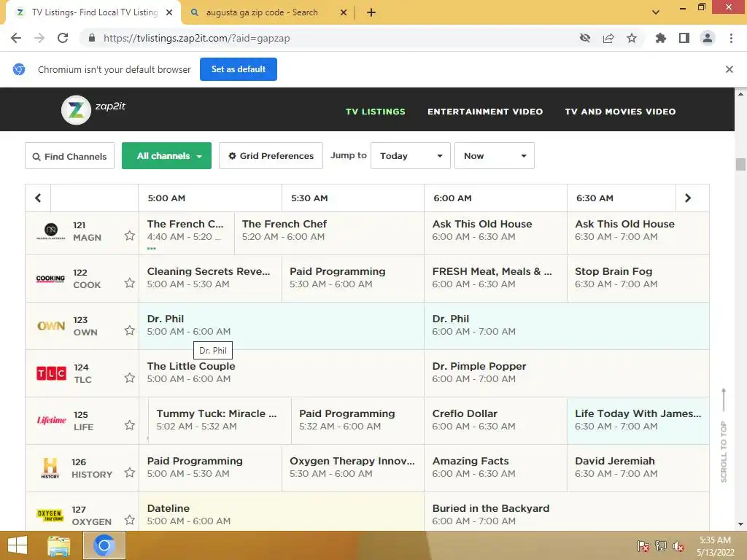Click SCROLL TO TOP control

click(x=724, y=435)
